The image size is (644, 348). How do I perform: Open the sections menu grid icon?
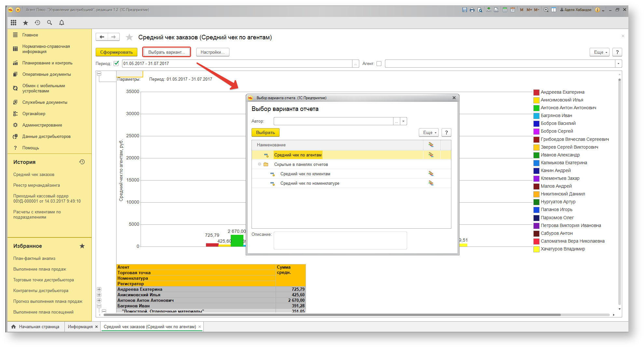pos(13,22)
